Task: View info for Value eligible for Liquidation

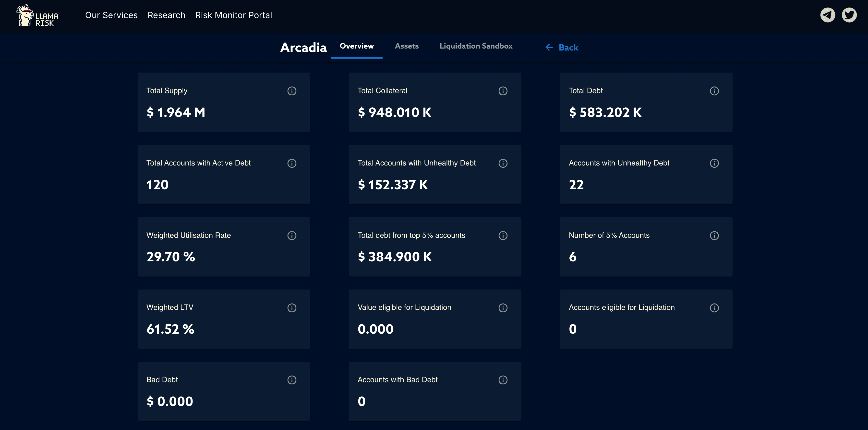Action: pos(503,308)
